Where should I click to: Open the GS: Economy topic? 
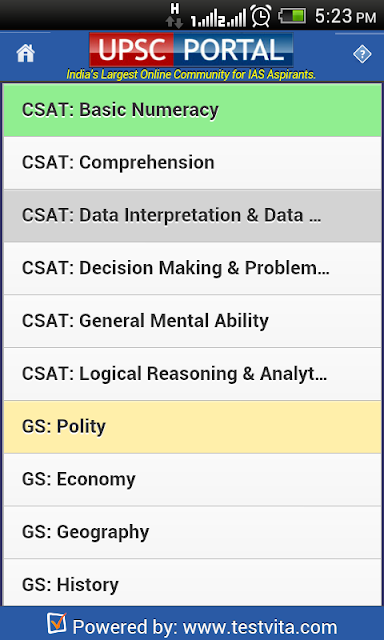point(192,480)
